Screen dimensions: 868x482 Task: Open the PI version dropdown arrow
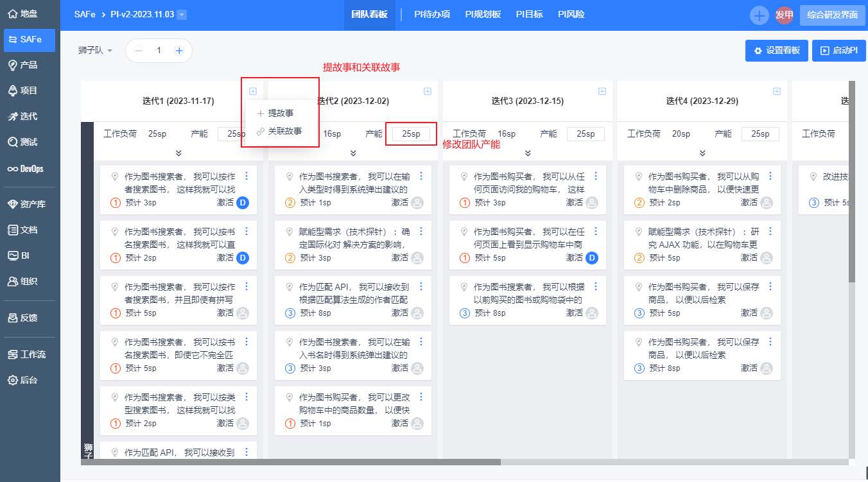point(182,15)
